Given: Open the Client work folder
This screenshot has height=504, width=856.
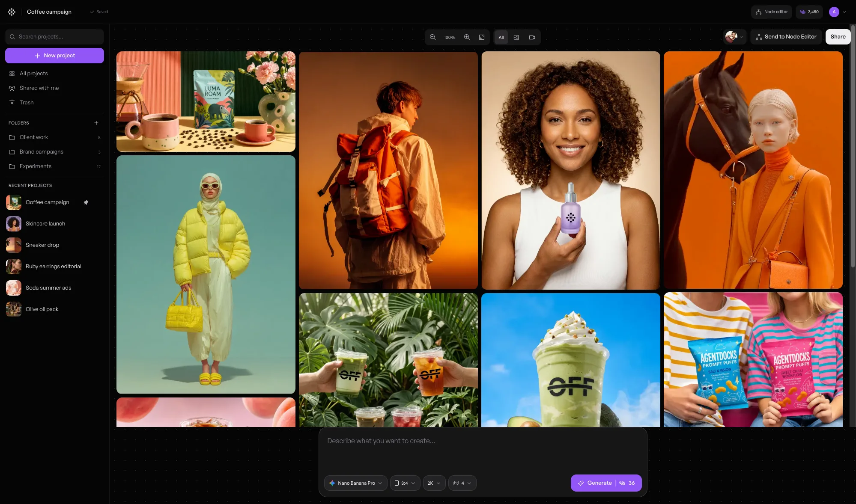Looking at the screenshot, I should point(54,137).
